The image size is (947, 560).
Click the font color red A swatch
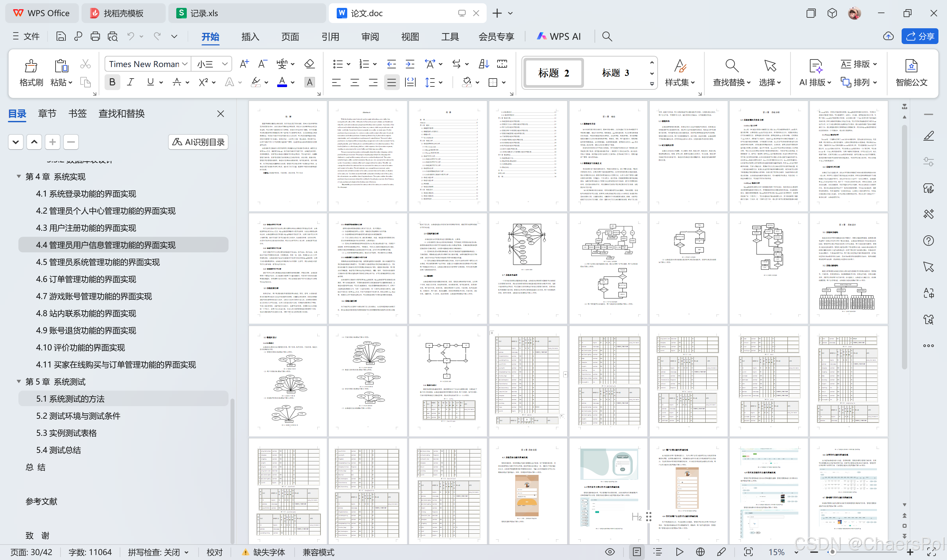(282, 82)
